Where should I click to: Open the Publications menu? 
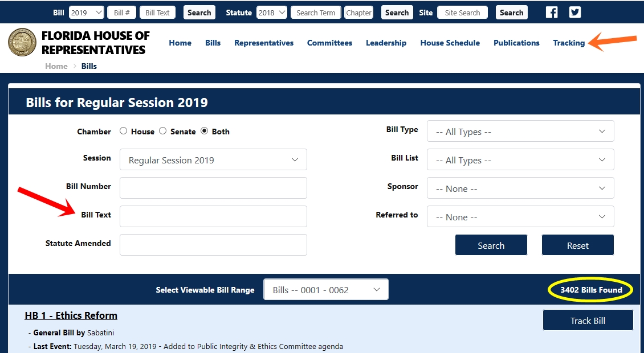[516, 43]
